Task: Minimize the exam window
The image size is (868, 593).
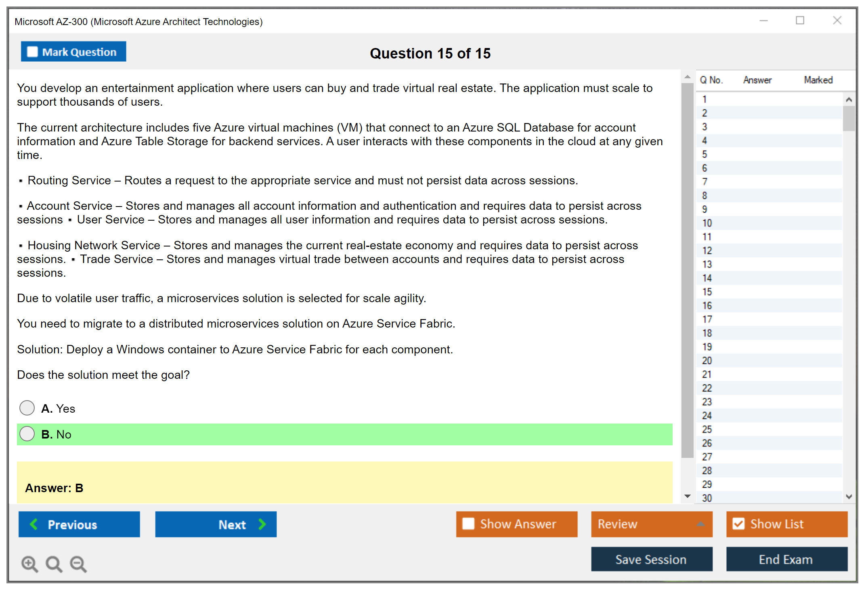Action: pyautogui.click(x=763, y=21)
